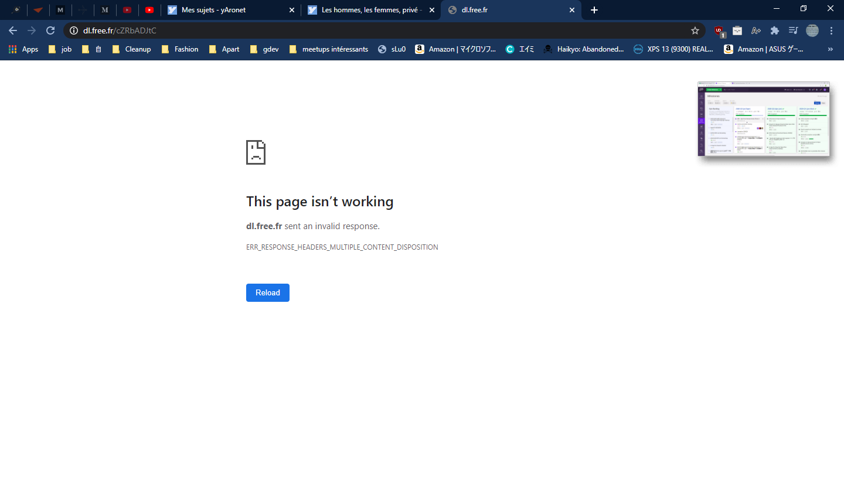
Task: Open Chrome's three-dot menu
Action: 831,30
